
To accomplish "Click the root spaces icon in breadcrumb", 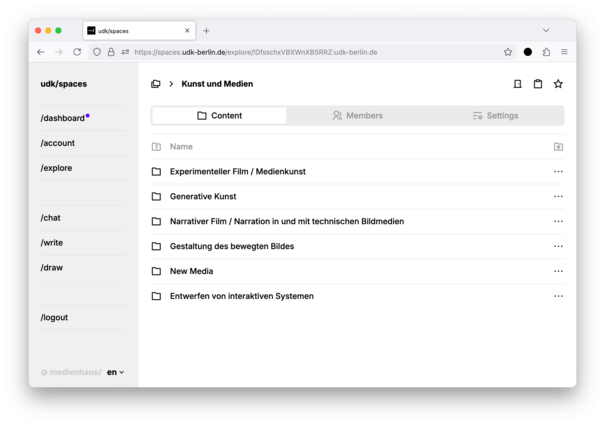I will click(x=155, y=84).
